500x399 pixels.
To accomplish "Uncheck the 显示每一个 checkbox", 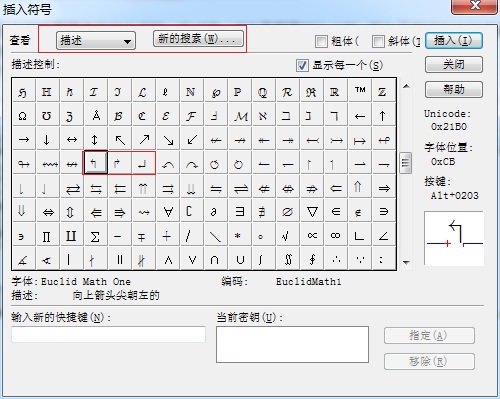I will (x=302, y=65).
